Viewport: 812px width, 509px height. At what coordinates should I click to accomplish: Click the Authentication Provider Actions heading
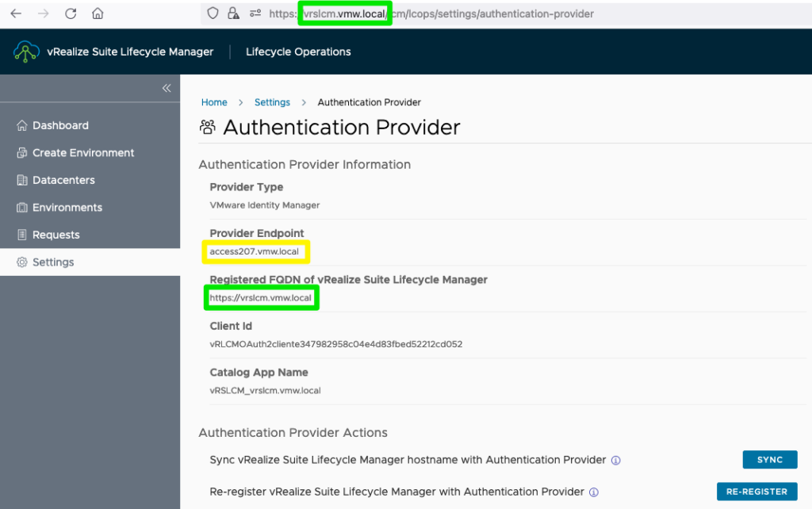coord(293,433)
